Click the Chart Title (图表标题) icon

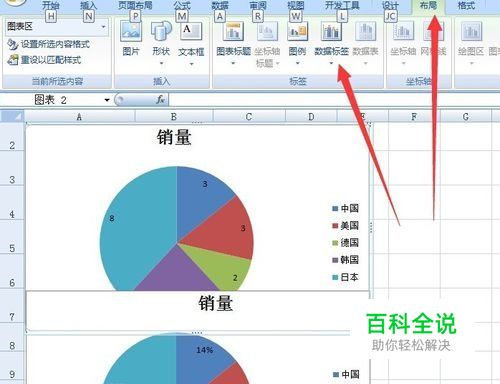[x=233, y=31]
